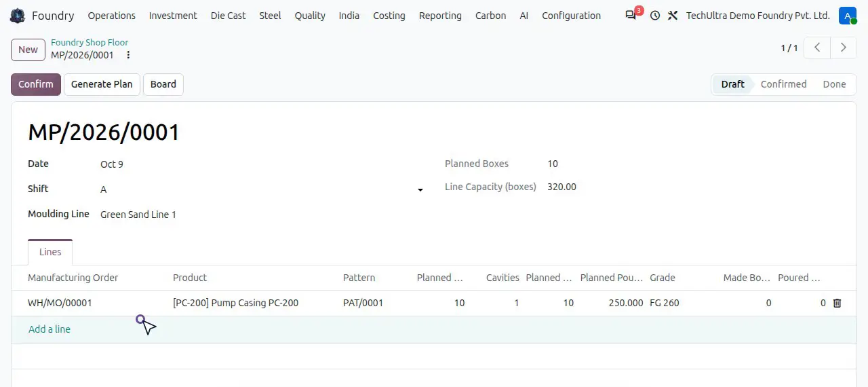Open the record actions kebab menu

[x=128, y=55]
